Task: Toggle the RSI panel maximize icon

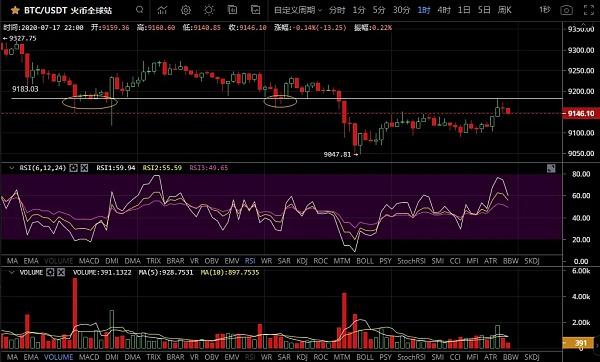Action: click(x=551, y=168)
